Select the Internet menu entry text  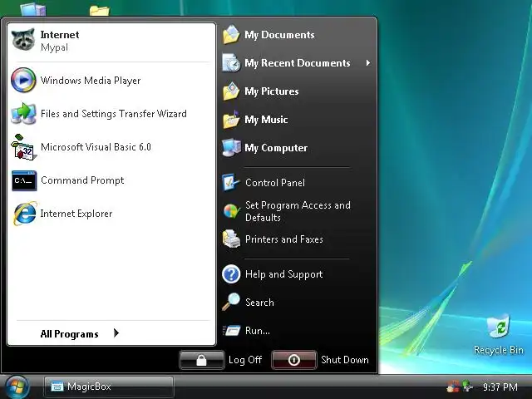[x=60, y=35]
